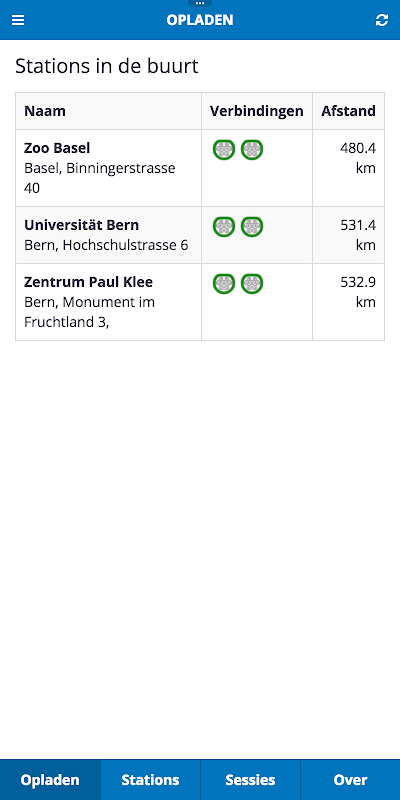Select the Opladen bottom tab

pyautogui.click(x=50, y=780)
